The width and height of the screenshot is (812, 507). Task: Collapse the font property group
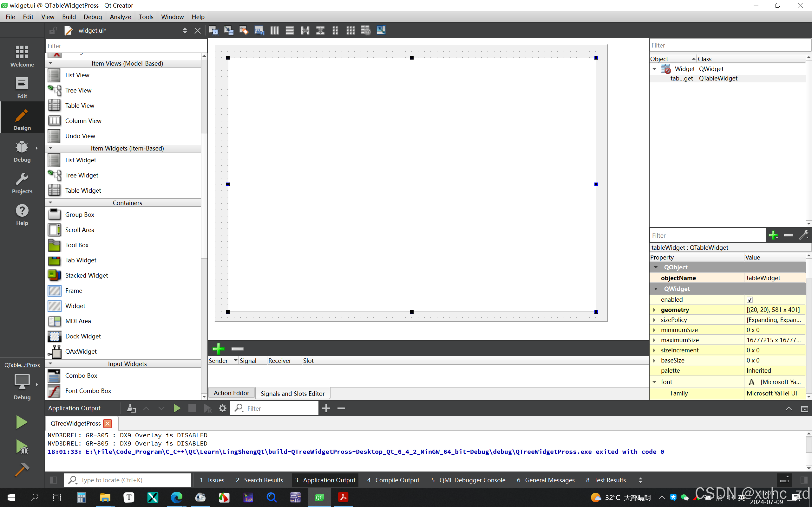pyautogui.click(x=654, y=382)
